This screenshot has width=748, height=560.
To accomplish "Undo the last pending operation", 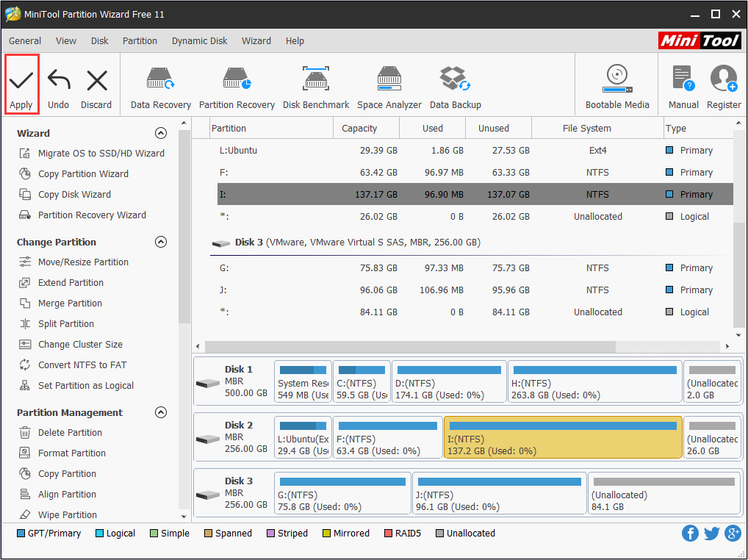I will pyautogui.click(x=59, y=89).
